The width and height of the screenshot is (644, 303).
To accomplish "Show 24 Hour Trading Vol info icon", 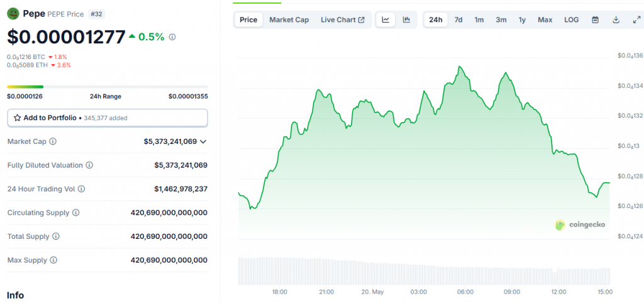I will (81, 189).
